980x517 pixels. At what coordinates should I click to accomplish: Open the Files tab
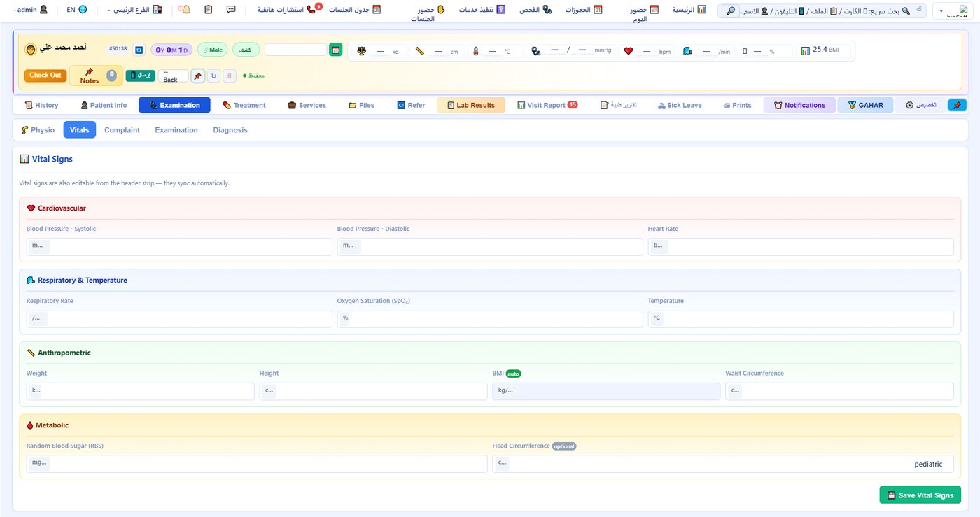(x=362, y=105)
